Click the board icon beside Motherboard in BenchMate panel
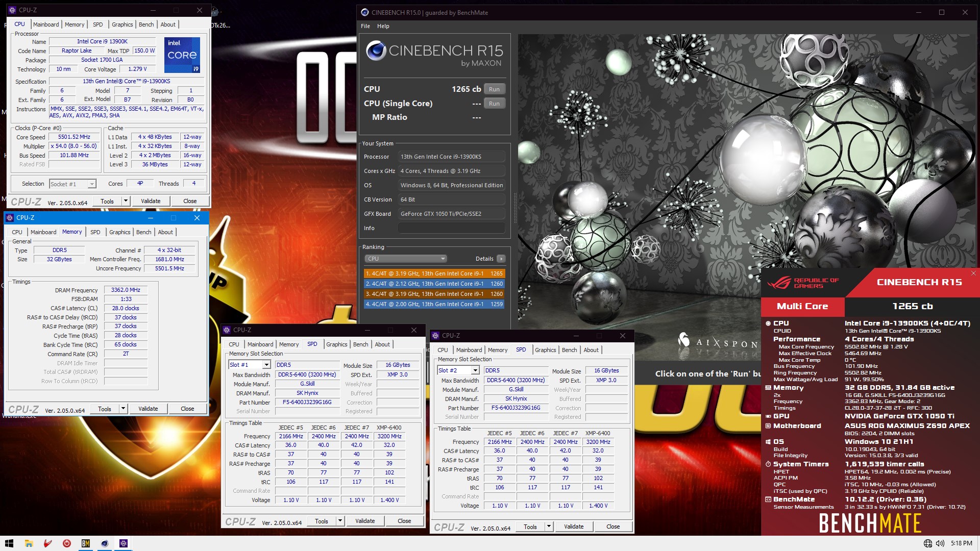980x551 pixels. pyautogui.click(x=768, y=426)
